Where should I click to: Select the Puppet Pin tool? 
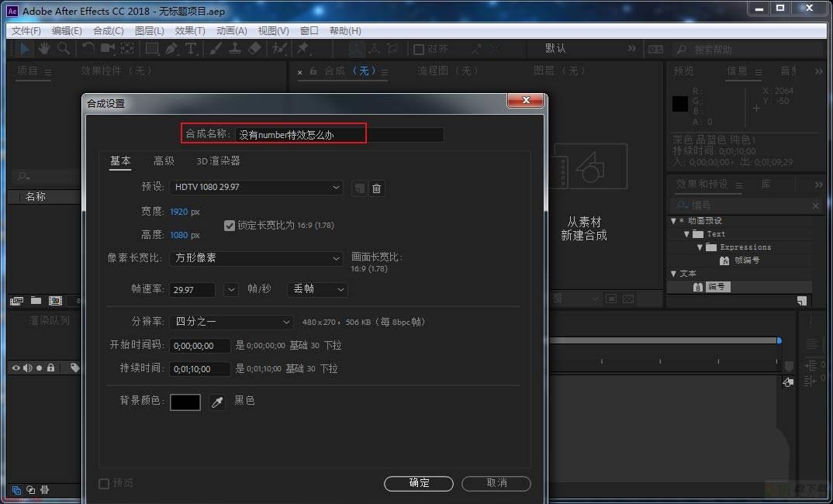point(303,49)
